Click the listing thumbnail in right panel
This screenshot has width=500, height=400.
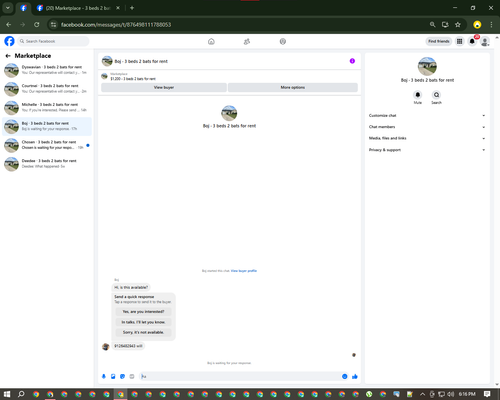tap(427, 66)
